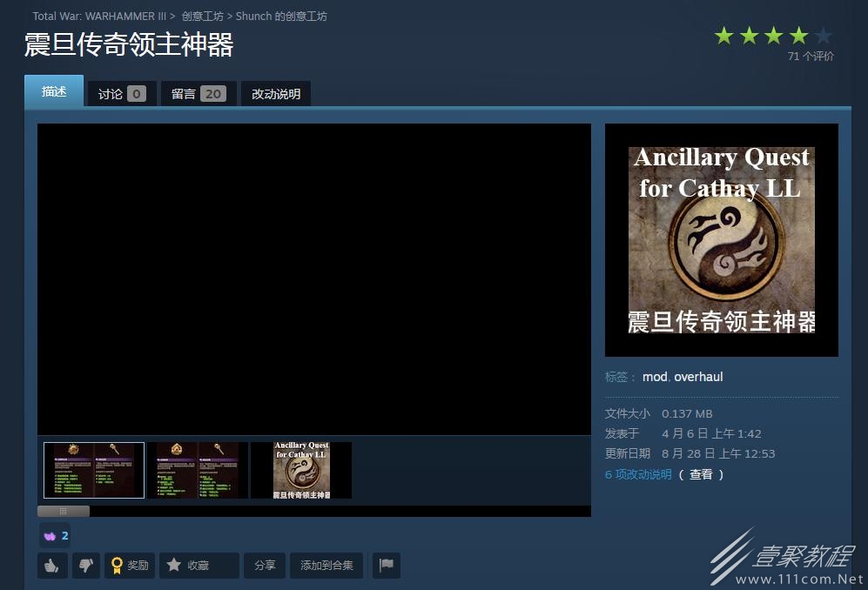This screenshot has height=590, width=868.
Task: Open the 6 项改动说明 link
Action: pyautogui.click(x=638, y=474)
